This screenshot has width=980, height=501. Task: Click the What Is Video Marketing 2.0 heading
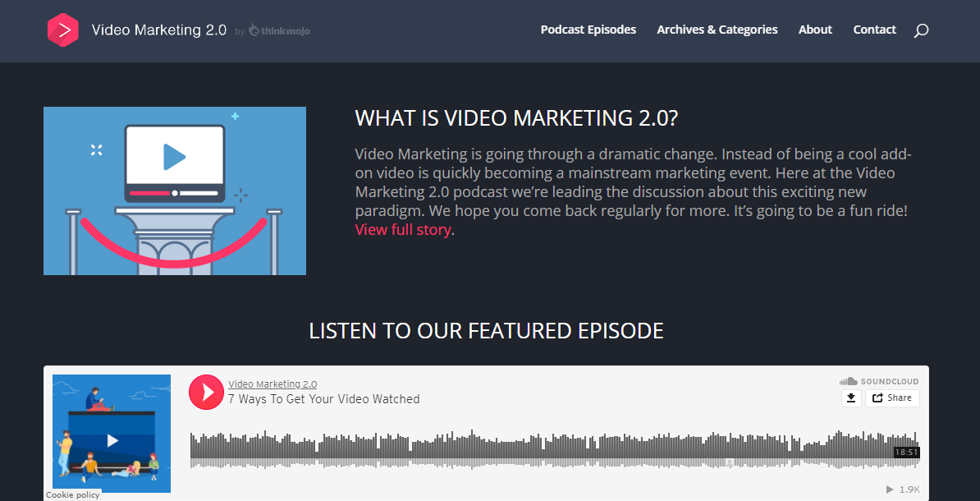point(516,118)
